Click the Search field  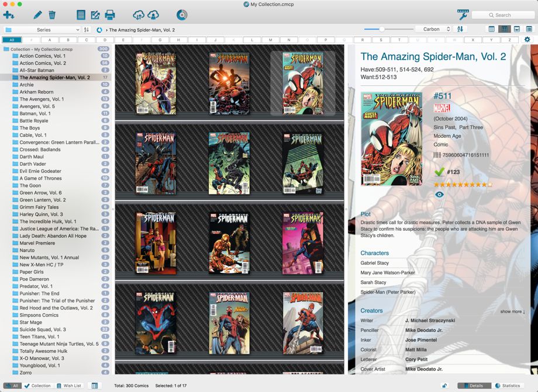point(503,15)
